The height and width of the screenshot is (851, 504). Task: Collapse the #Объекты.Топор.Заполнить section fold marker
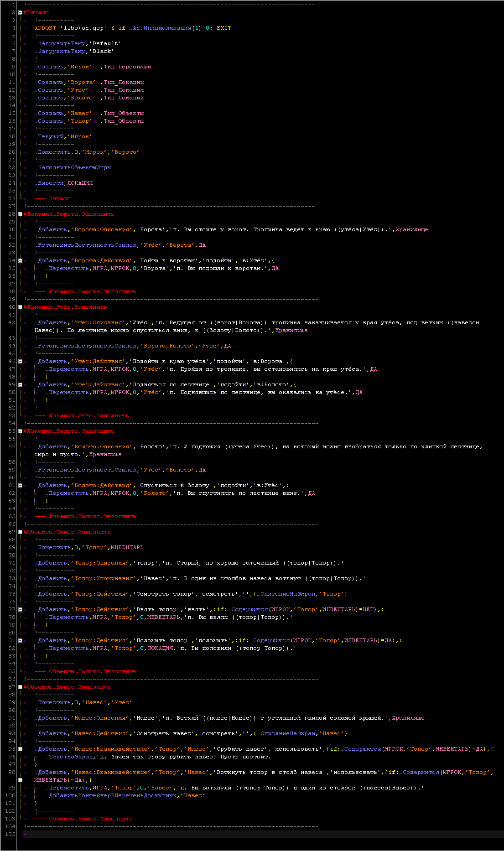[x=20, y=532]
